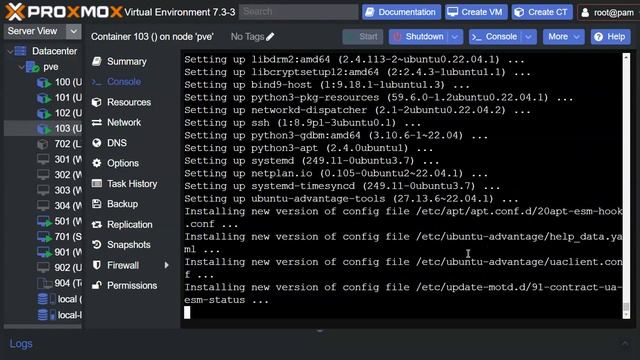
Task: Open the Summary section
Action: pos(127,61)
